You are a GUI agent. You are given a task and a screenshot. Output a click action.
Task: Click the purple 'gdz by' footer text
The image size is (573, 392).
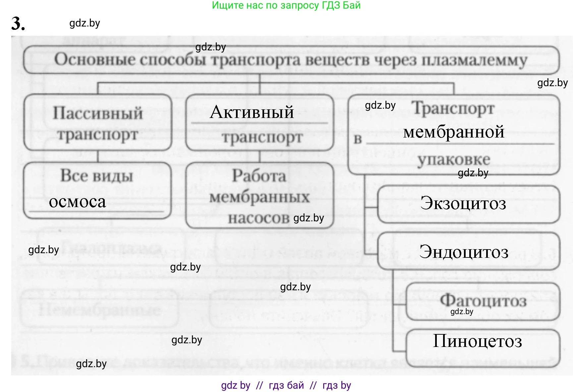pos(236,385)
